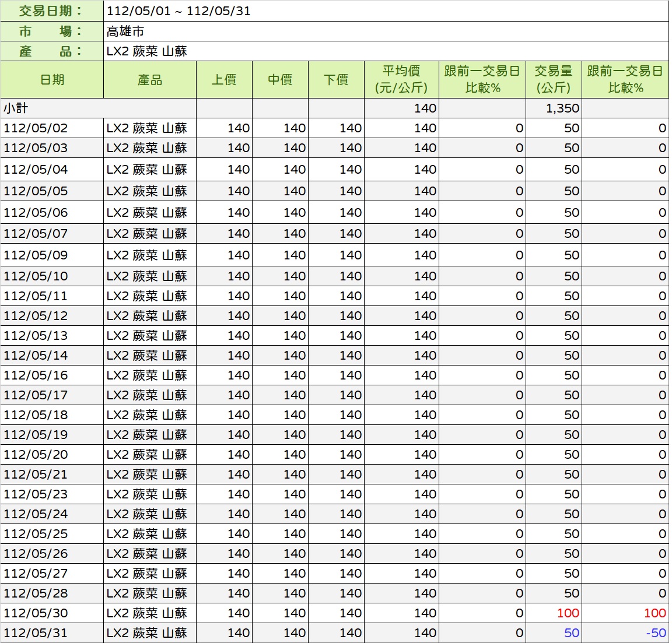Click the 下價 column header
This screenshot has width=672, height=643.
point(336,80)
